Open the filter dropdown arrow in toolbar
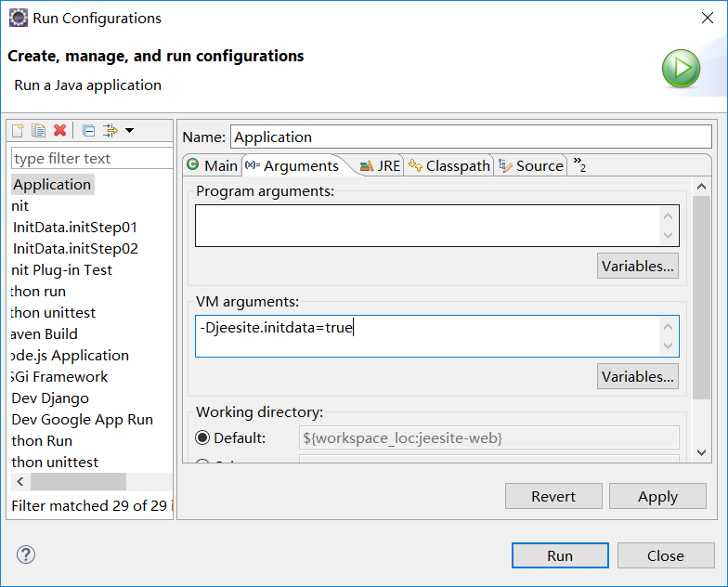The height and width of the screenshot is (587, 728). point(129,131)
